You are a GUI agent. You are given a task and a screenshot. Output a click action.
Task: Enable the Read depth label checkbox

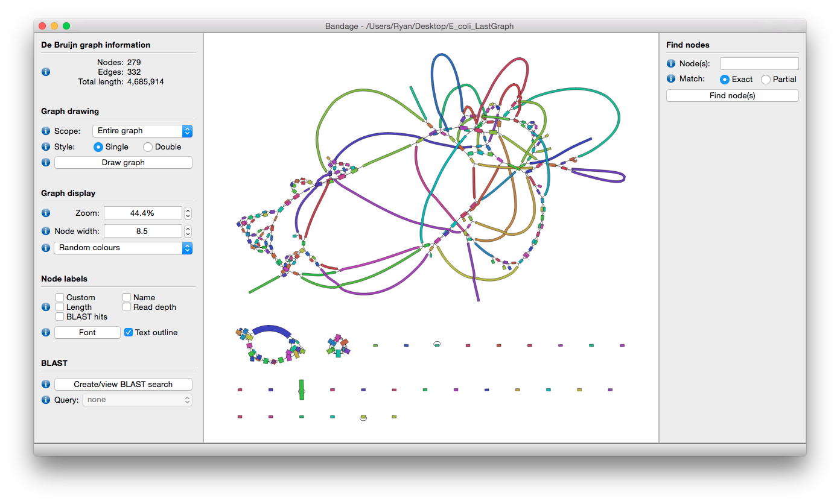click(127, 307)
